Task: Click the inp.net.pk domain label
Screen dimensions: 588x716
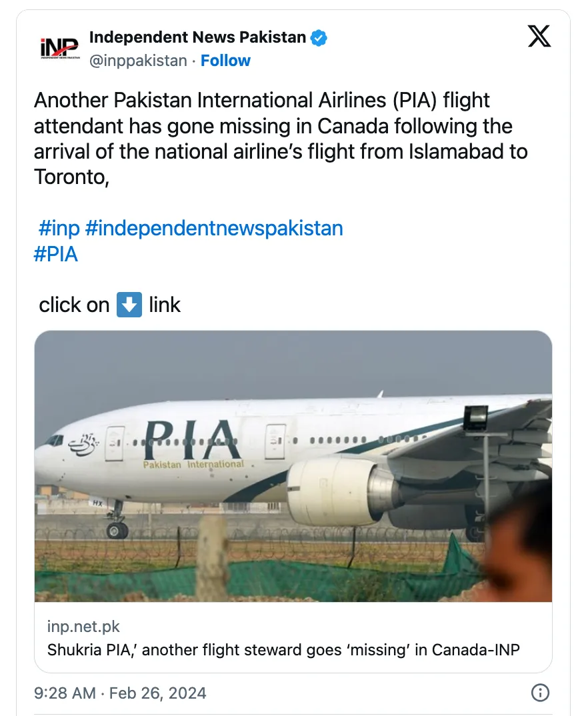Action: coord(83,627)
